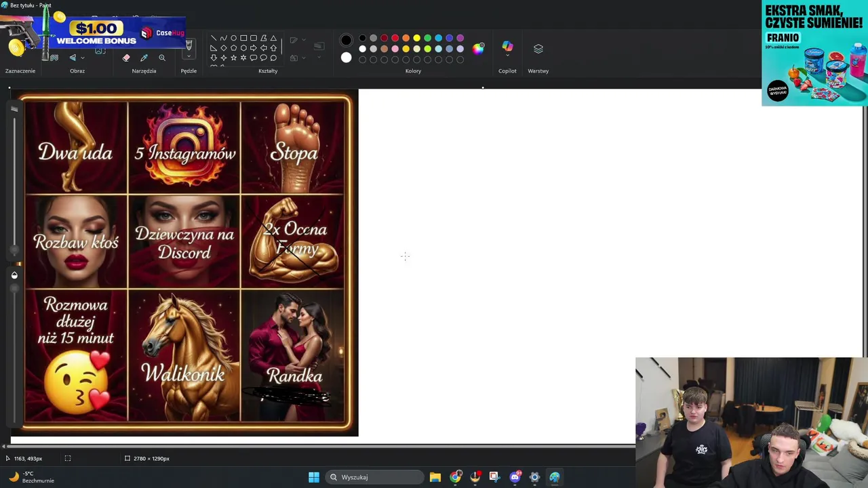Image resolution: width=868 pixels, height=488 pixels.
Task: Open the Warstwy layers panel
Action: point(538,49)
